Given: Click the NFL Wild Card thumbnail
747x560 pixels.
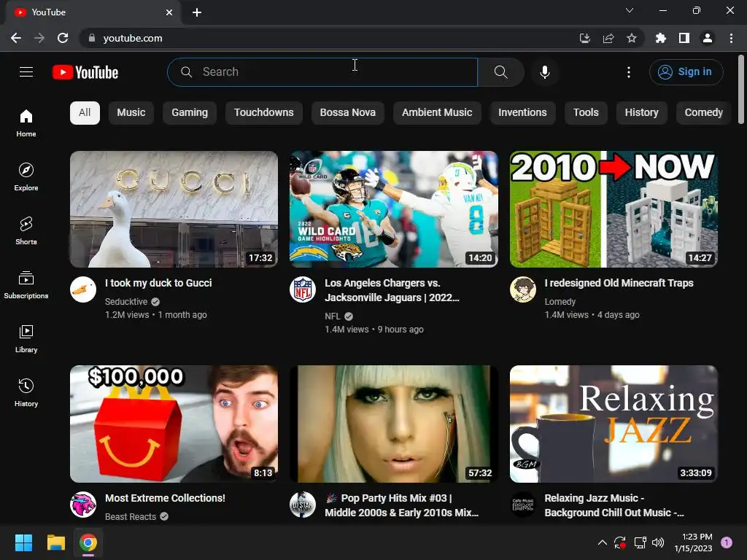Looking at the screenshot, I should 393,209.
